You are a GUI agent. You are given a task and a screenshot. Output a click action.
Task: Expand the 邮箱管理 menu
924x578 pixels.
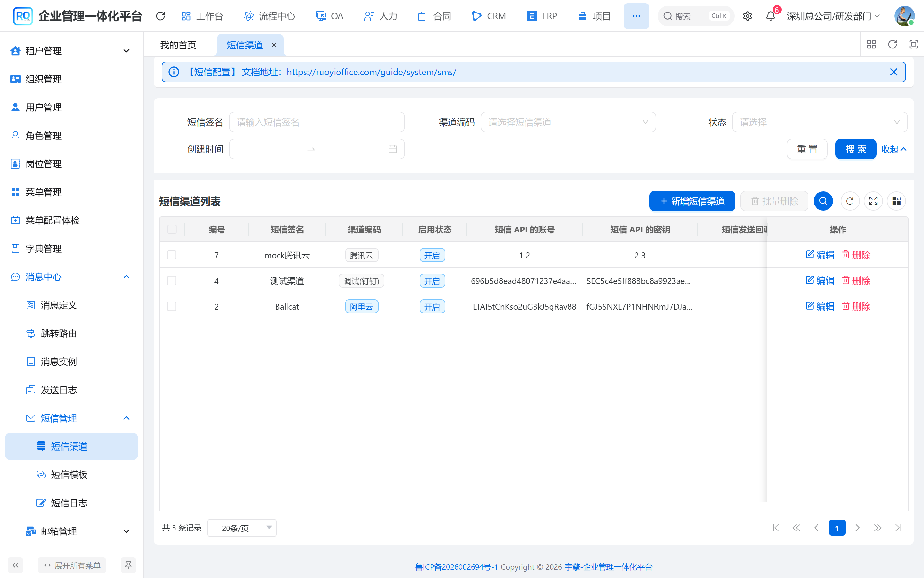coord(72,531)
